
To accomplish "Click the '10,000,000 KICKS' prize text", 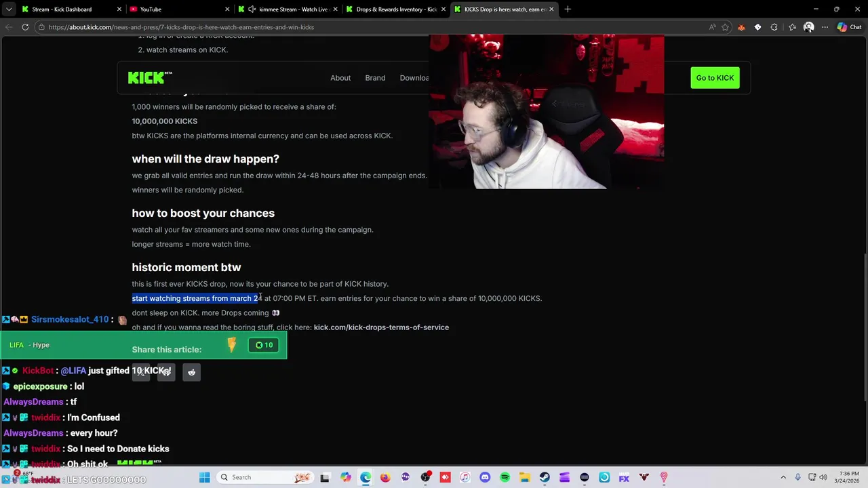I will pos(165,121).
